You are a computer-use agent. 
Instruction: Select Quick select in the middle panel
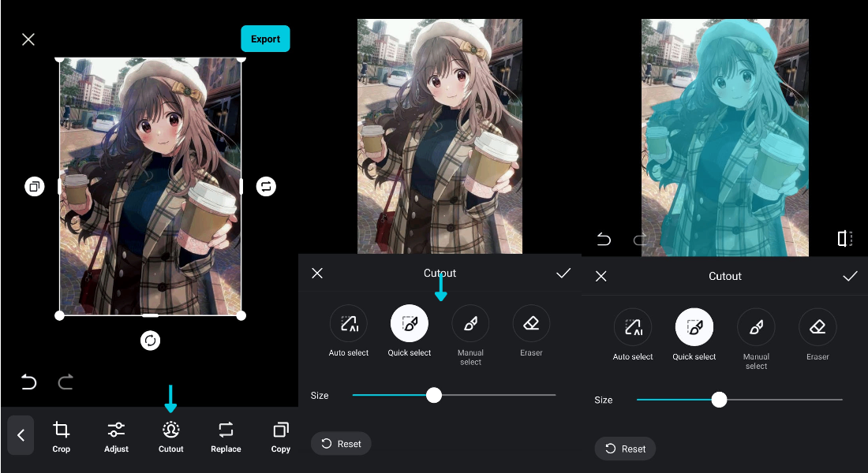coord(409,332)
